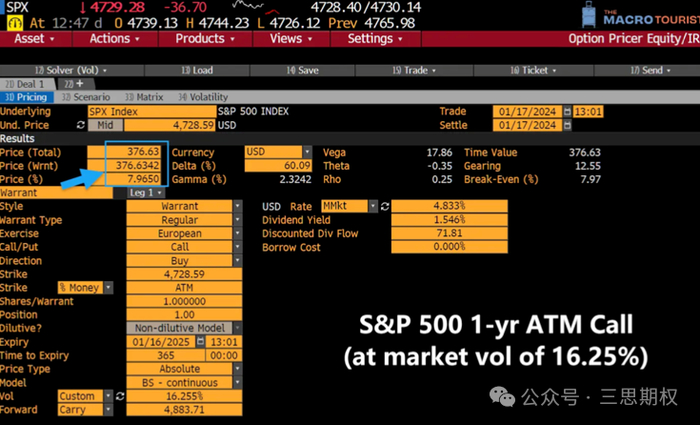The width and height of the screenshot is (700, 425).
Task: Click the Strike 4,728.59 field
Action: [x=184, y=274]
